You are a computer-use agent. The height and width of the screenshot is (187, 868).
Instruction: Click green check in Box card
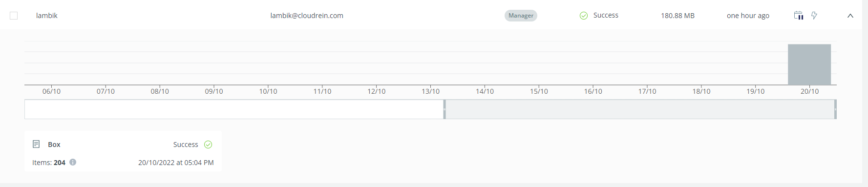coord(208,145)
